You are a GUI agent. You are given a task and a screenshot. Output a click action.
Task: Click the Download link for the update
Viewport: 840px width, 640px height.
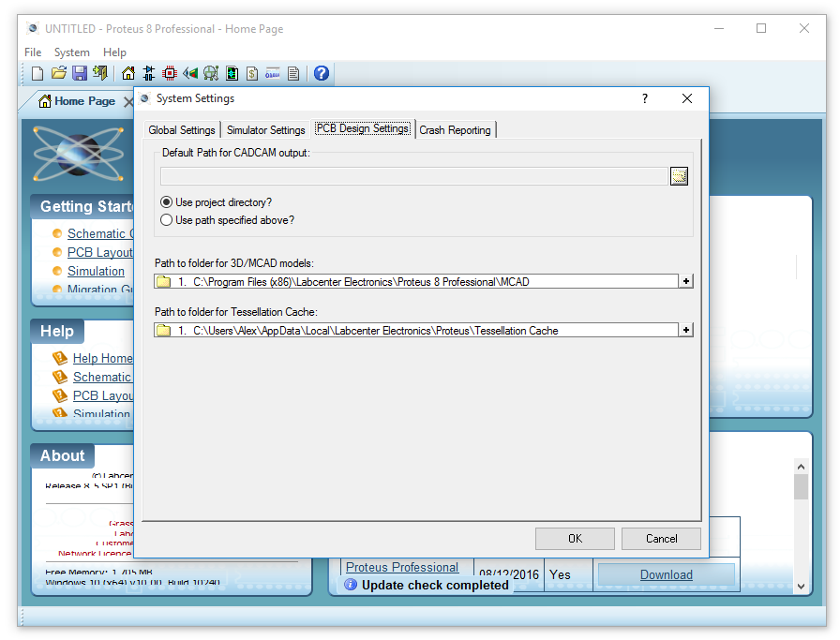[666, 574]
